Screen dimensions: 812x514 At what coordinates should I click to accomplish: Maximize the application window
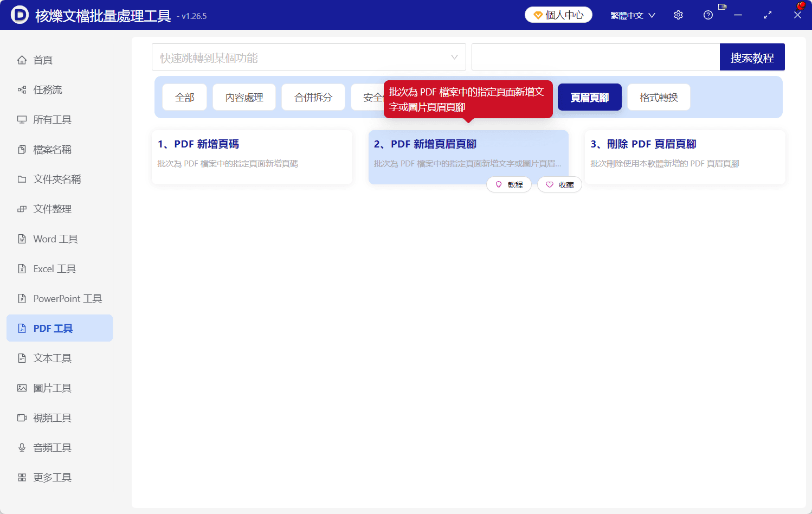coord(768,15)
